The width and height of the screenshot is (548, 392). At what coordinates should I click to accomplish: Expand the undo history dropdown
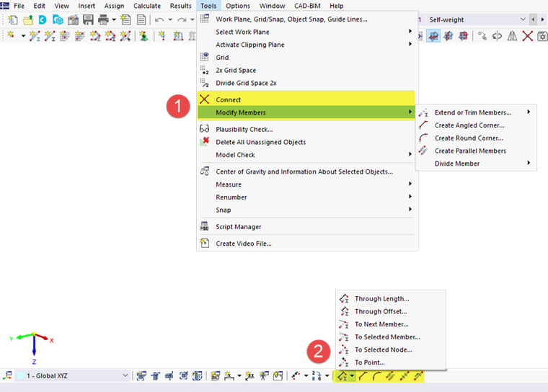170,20
